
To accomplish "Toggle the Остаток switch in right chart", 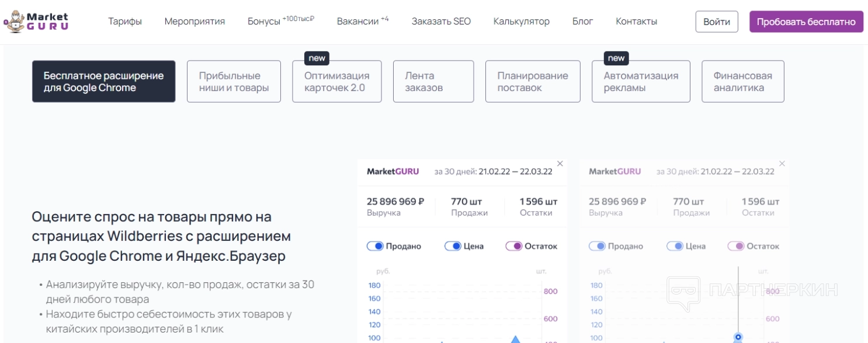I will 735,246.
